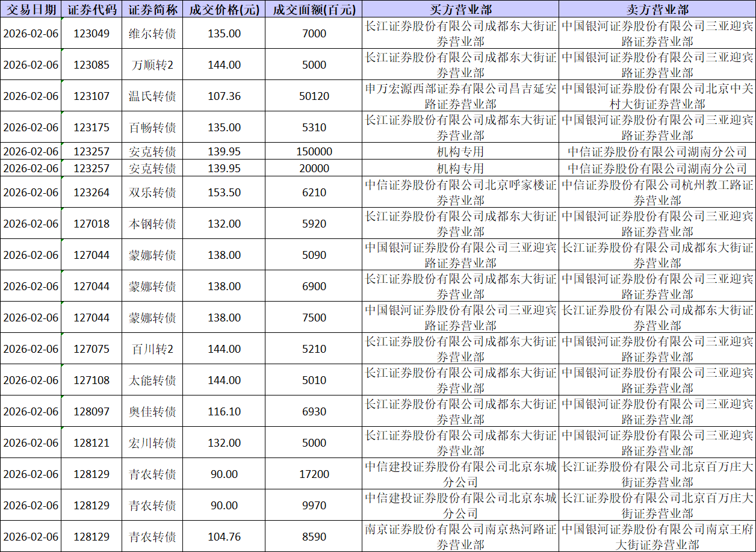Screen dimensions: 756x552
Task: Select price cell 104.76
Action: click(224, 537)
